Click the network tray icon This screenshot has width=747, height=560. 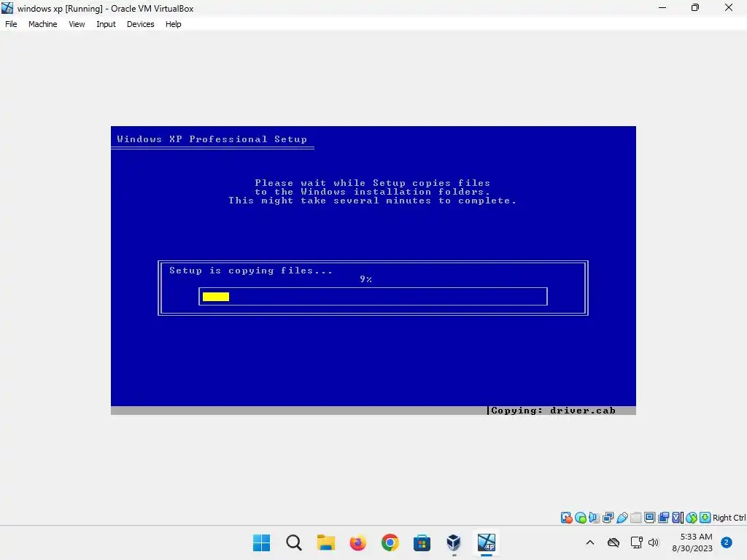click(x=636, y=542)
